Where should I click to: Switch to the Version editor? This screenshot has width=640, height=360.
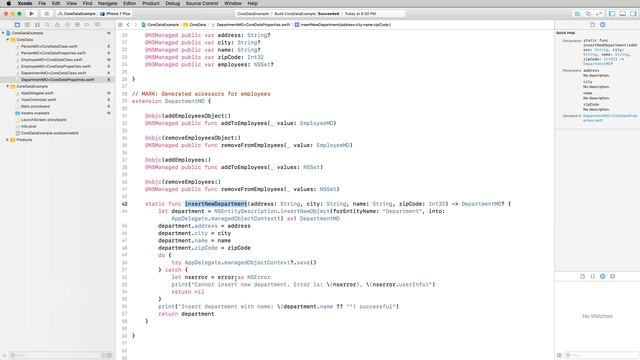click(x=598, y=14)
